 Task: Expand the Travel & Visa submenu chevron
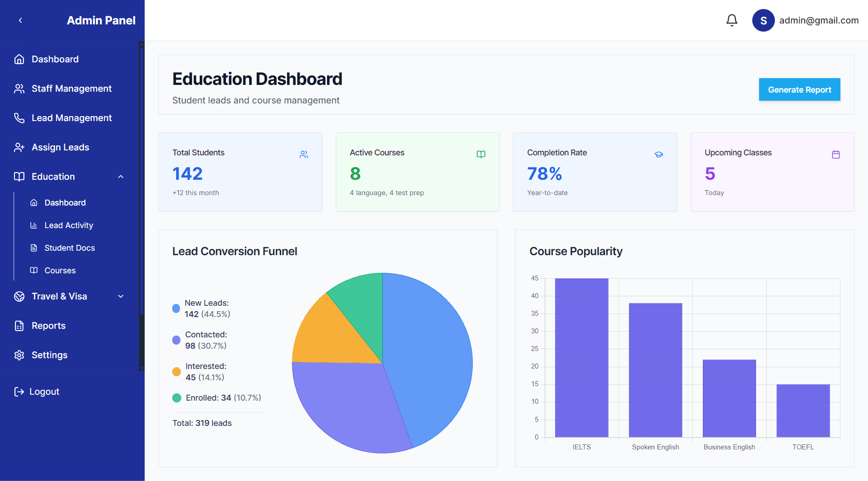(x=121, y=296)
